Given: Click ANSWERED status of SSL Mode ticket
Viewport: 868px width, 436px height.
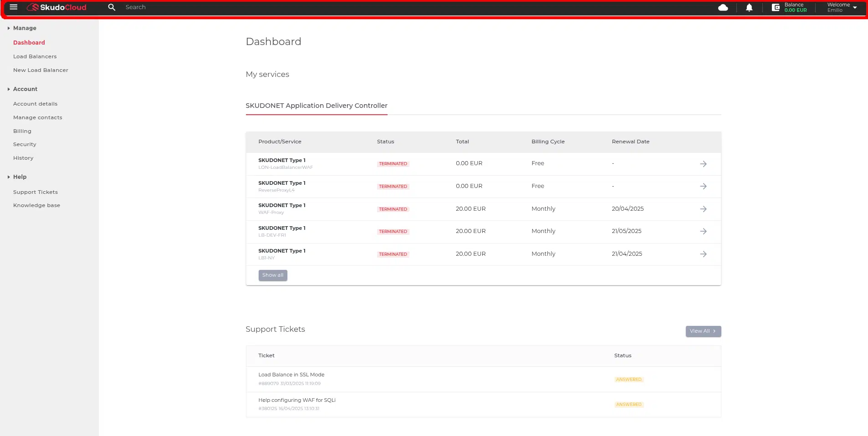Looking at the screenshot, I should point(628,380).
